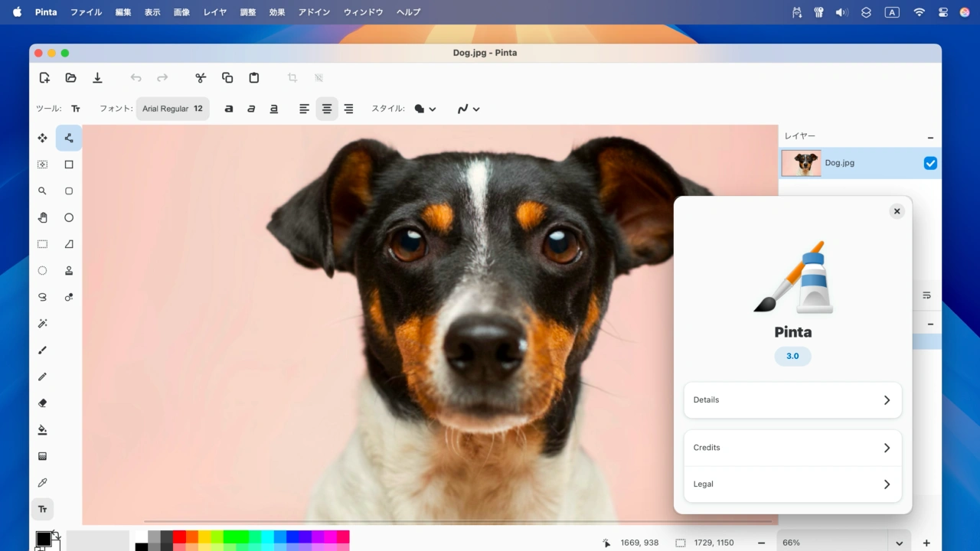Open the zoom percentage dropdown
Screen dimensions: 980x551
(899, 543)
